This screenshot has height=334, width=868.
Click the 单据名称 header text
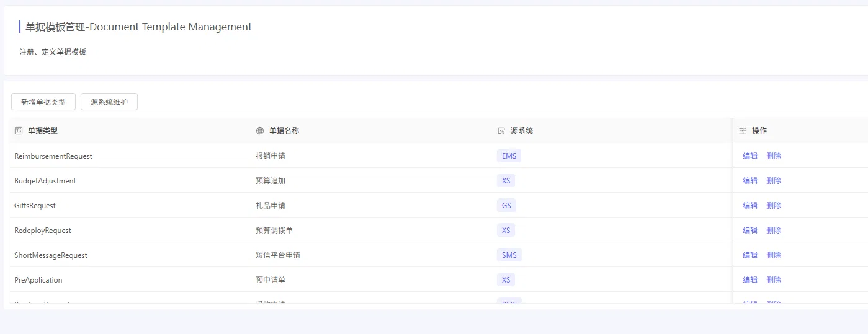284,131
